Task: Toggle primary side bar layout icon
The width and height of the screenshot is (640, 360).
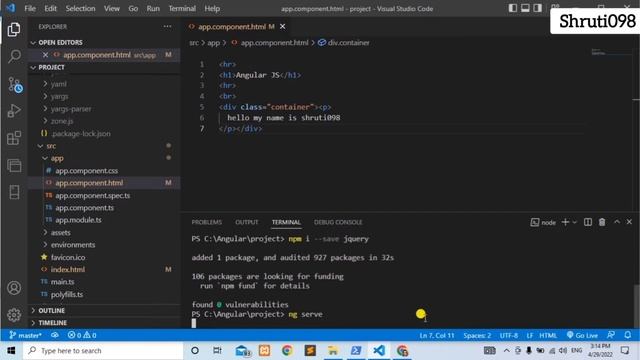Action: coord(513,8)
